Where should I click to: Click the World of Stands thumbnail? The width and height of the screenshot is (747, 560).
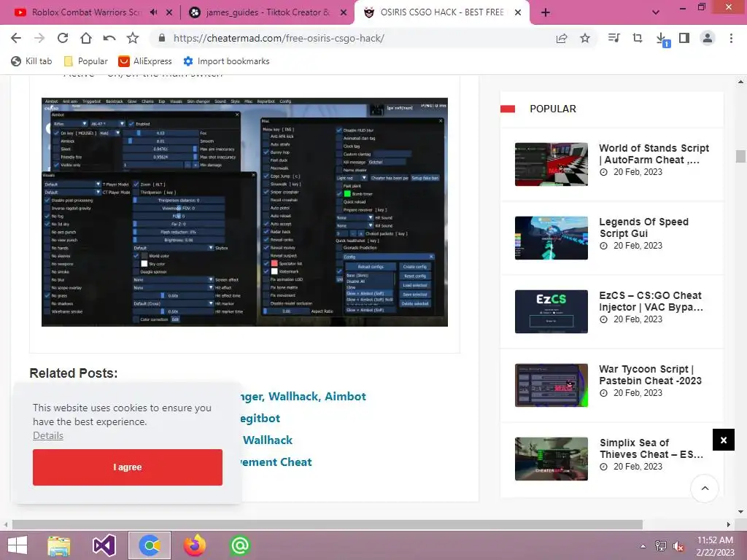click(x=551, y=164)
